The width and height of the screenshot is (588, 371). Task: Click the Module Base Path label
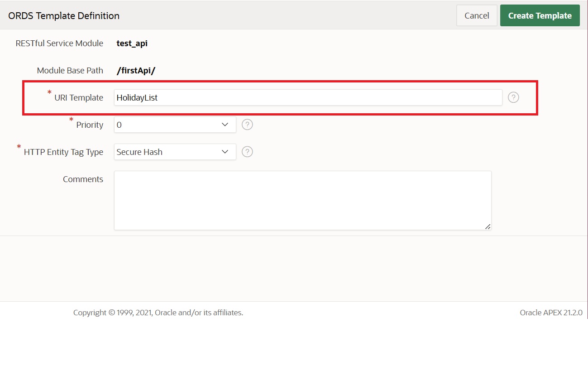[70, 70]
